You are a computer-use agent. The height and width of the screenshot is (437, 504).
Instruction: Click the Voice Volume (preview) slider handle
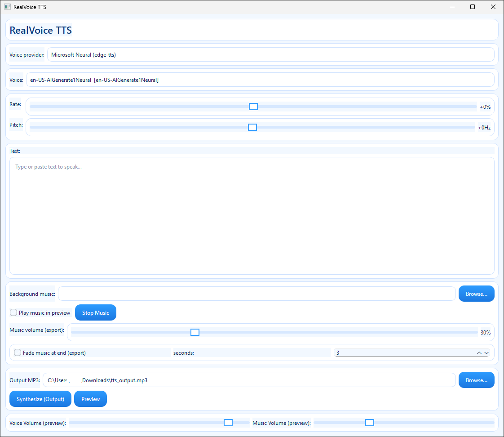tap(228, 423)
